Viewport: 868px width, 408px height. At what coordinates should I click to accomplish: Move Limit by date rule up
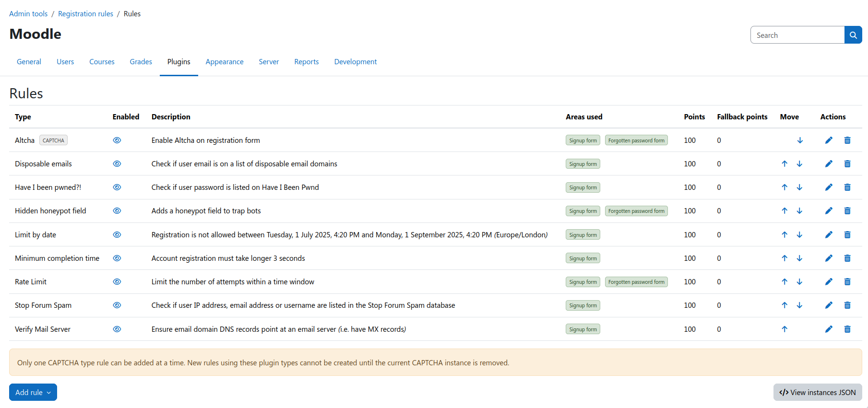(785, 235)
